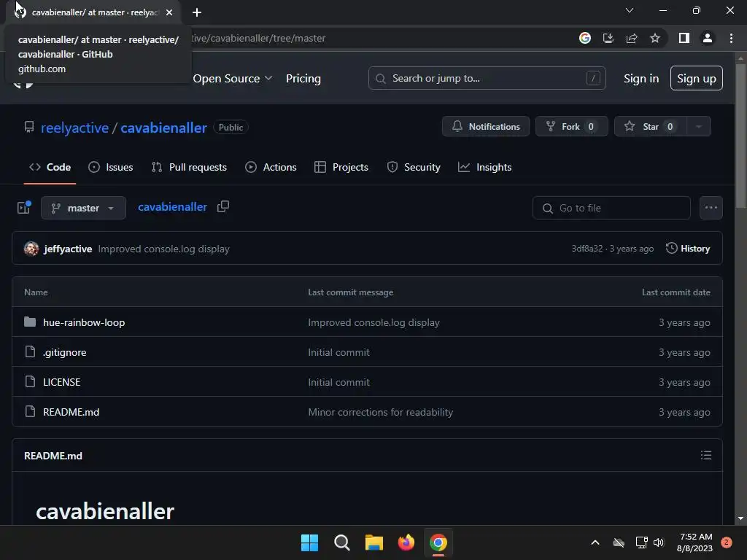747x560 pixels.
Task: Click the page vertical scrollbar thumb
Action: point(740,136)
